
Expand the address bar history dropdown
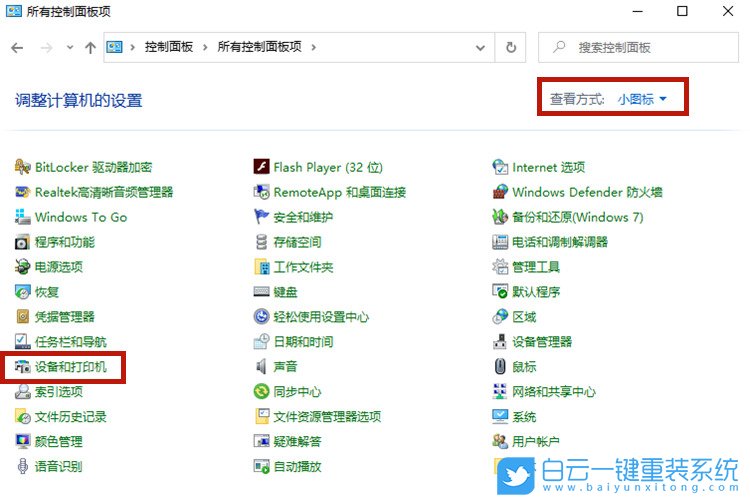pos(480,47)
